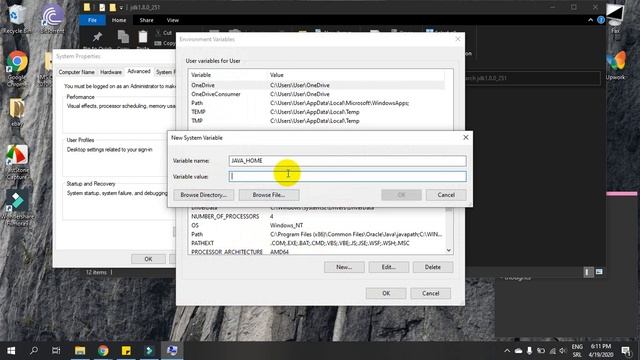Click OK in System Properties window
This screenshot has width=640, height=360.
point(148,259)
